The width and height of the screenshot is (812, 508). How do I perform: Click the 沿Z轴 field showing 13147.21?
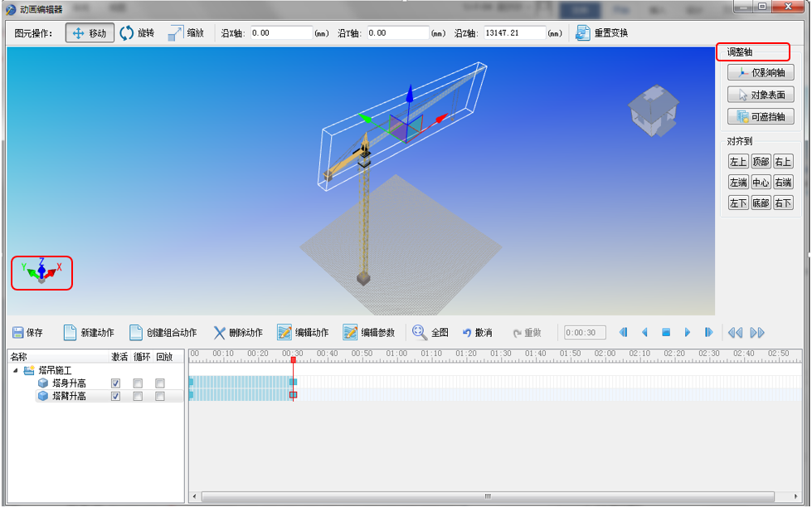pos(514,33)
